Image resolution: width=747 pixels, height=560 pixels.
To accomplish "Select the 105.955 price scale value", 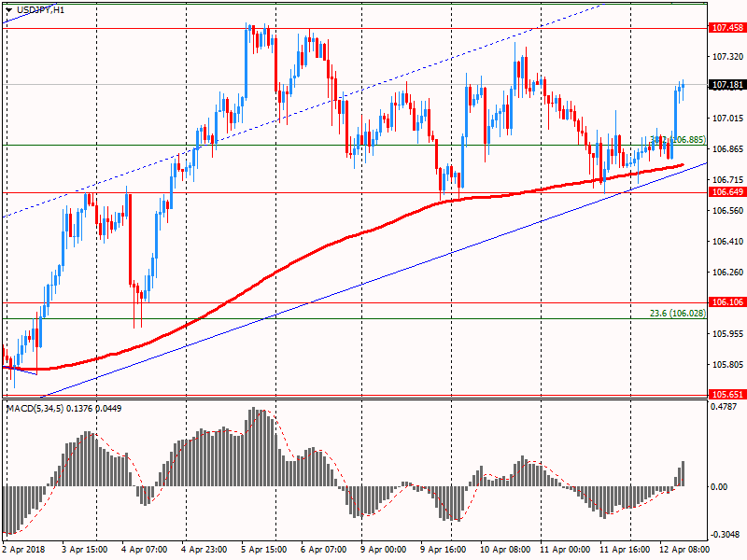I will 727,334.
